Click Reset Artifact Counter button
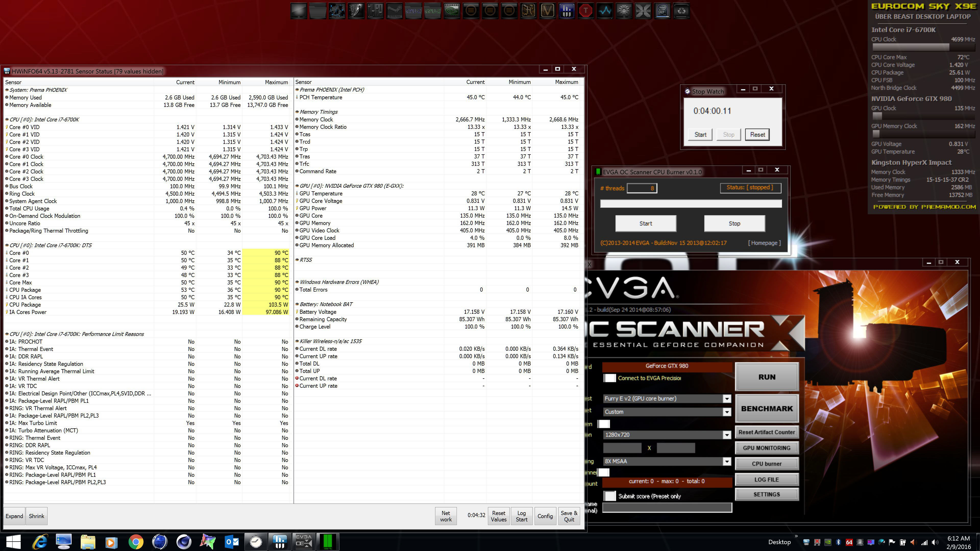This screenshot has height=551, width=980. click(767, 432)
